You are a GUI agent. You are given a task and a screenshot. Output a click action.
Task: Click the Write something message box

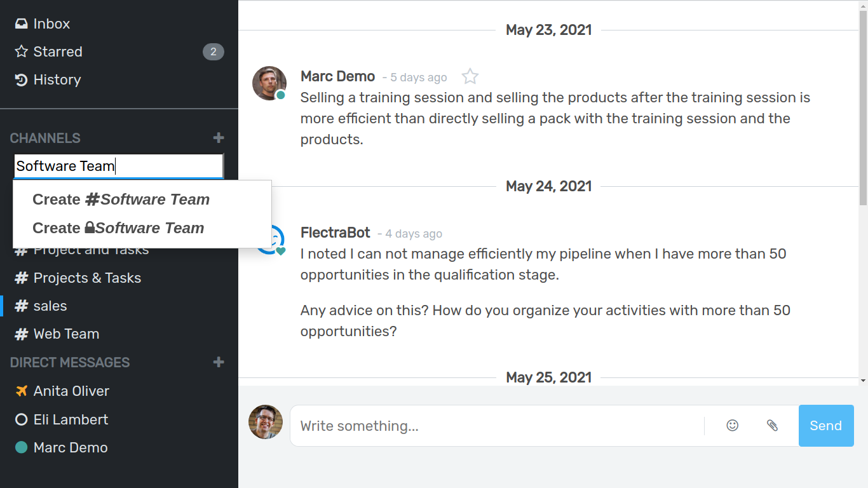(x=498, y=426)
